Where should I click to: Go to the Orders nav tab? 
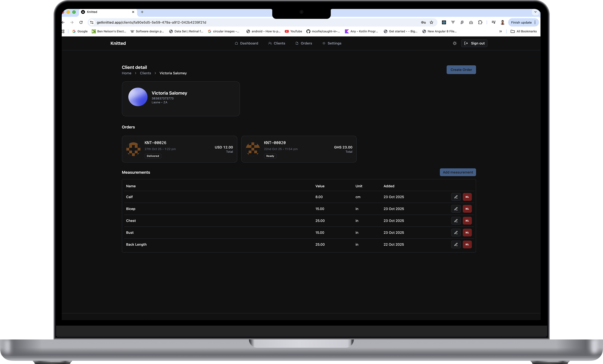tap(304, 43)
